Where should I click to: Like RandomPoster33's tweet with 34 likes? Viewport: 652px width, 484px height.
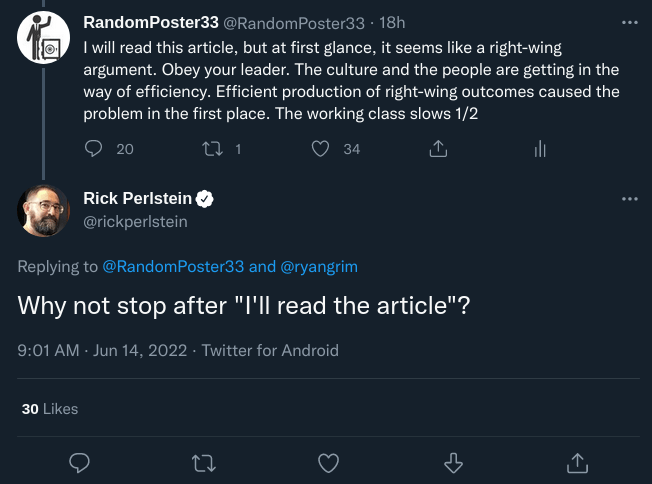[x=320, y=149]
